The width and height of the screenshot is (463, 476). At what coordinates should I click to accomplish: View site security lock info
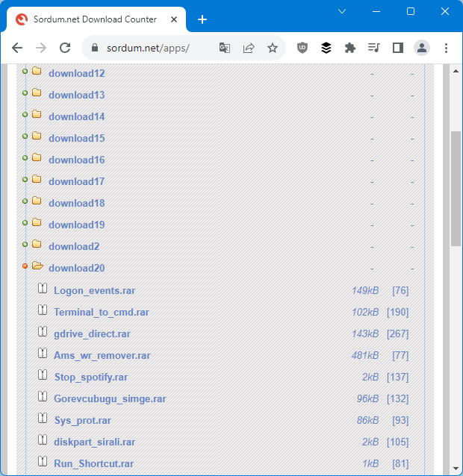95,48
